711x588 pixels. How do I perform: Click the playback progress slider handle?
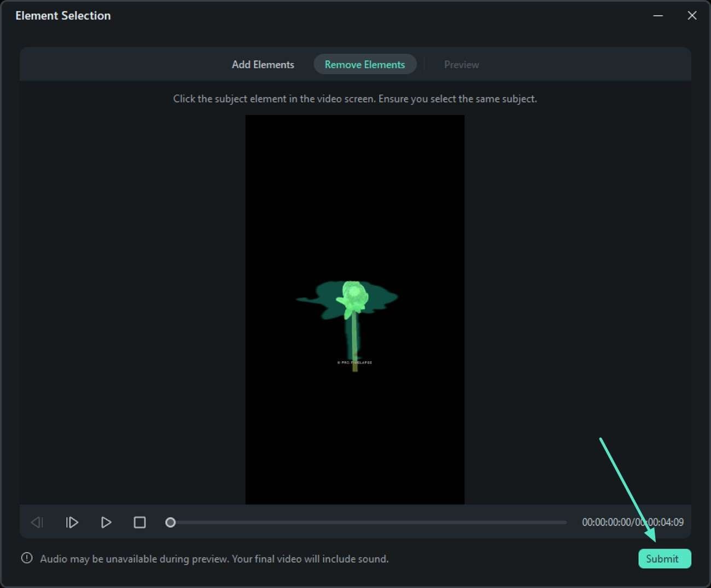point(171,522)
